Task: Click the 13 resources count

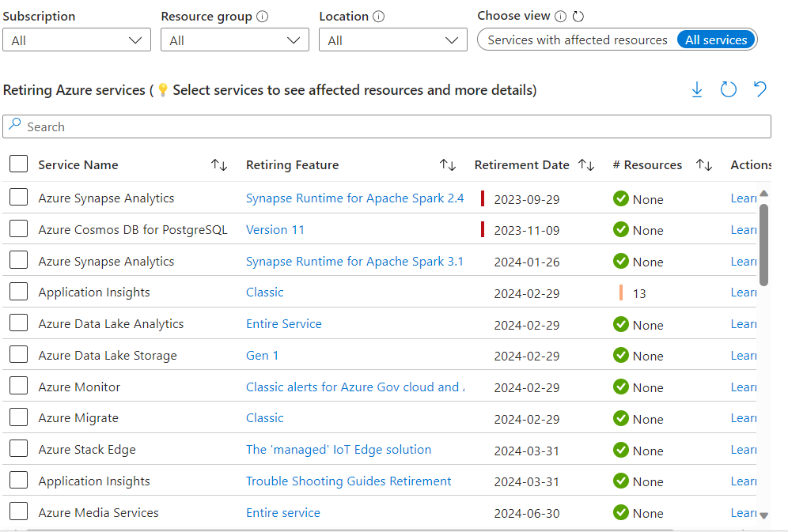Action: click(639, 293)
